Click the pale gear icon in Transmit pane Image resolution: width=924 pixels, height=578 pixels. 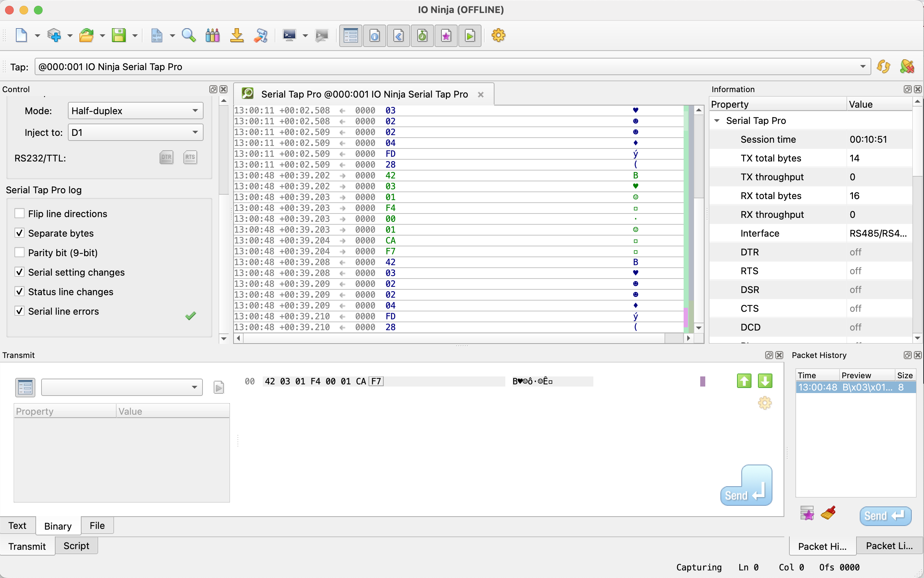[x=765, y=403]
